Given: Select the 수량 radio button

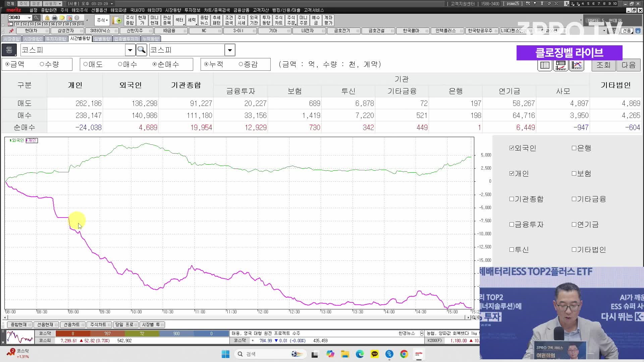Looking at the screenshot, I should point(42,64).
